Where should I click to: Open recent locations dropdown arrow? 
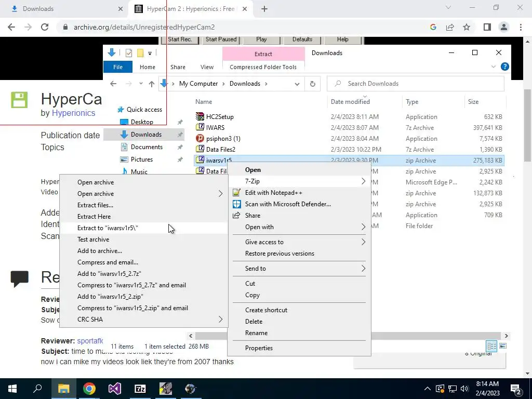click(x=141, y=84)
